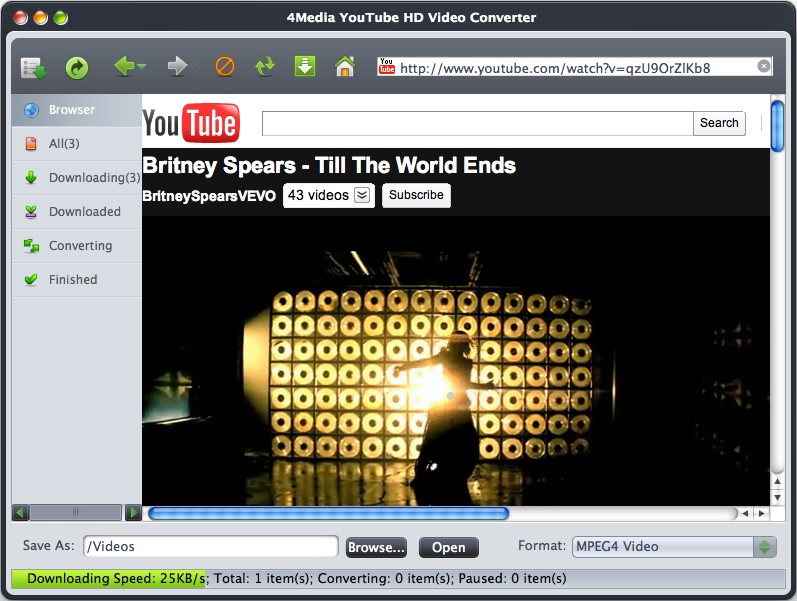Click the Paused: 0 item(s) status text

point(512,579)
